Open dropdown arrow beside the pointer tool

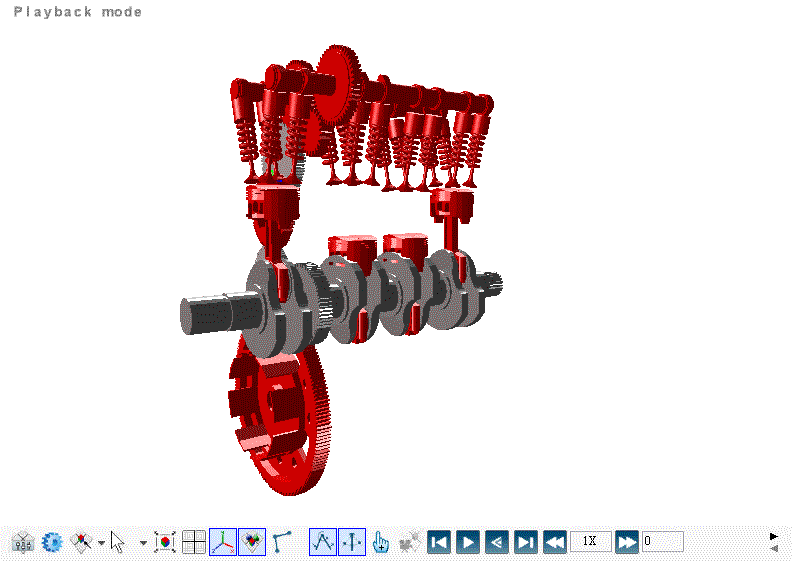pos(143,543)
